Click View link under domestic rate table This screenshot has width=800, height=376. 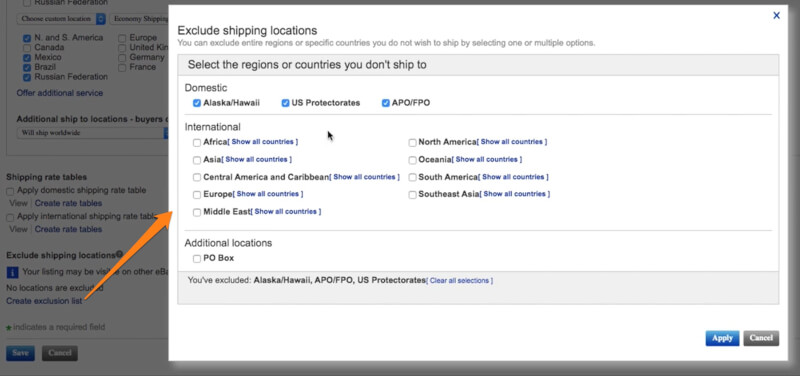[18, 203]
